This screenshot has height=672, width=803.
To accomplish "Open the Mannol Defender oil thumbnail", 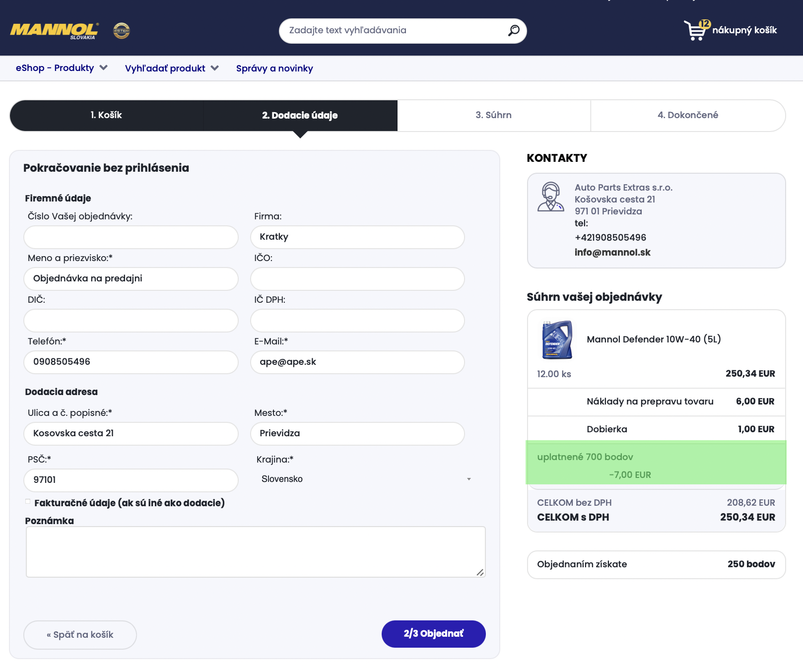I will coord(557,339).
